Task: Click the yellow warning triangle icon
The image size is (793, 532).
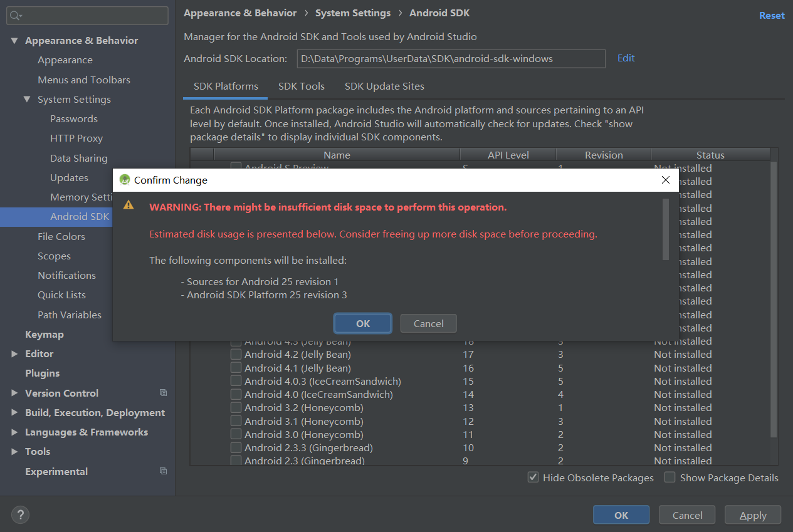Action: click(x=129, y=204)
